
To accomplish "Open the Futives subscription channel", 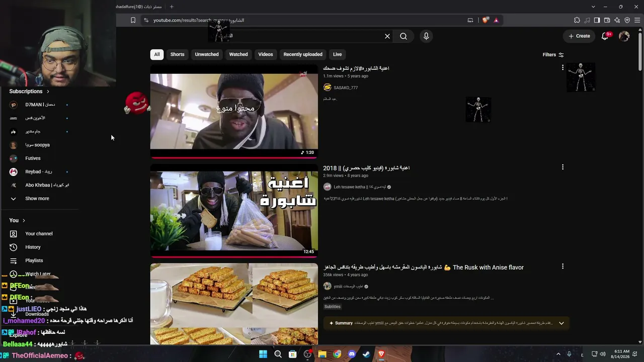I will (x=39, y=158).
